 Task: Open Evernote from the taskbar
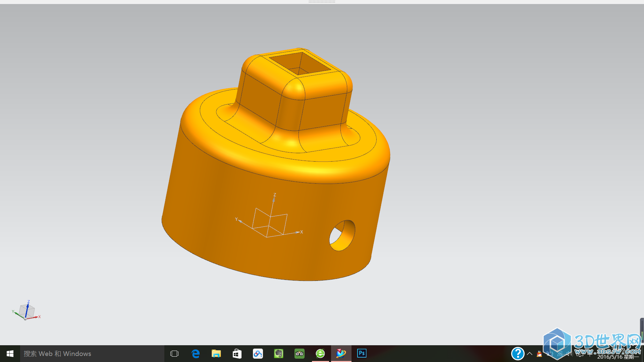279,354
